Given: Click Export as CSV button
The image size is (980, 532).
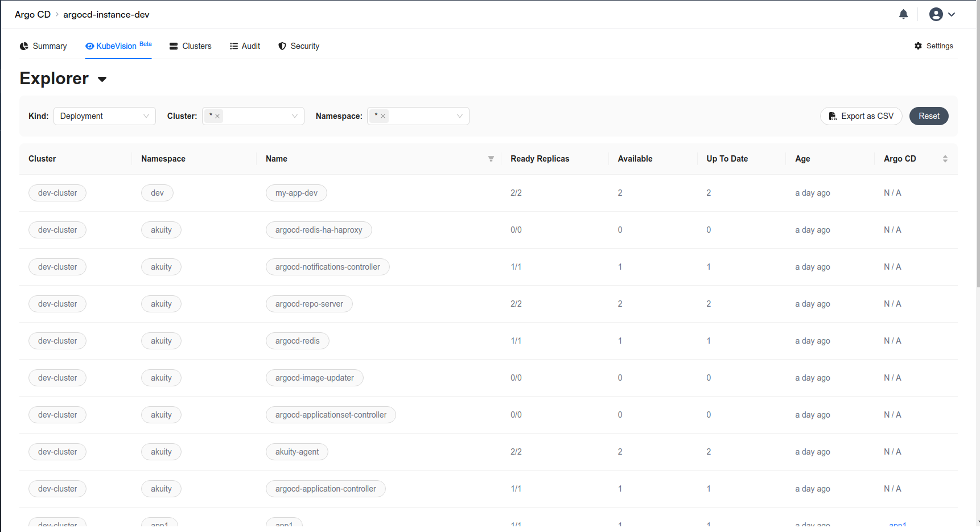Looking at the screenshot, I should [x=861, y=116].
